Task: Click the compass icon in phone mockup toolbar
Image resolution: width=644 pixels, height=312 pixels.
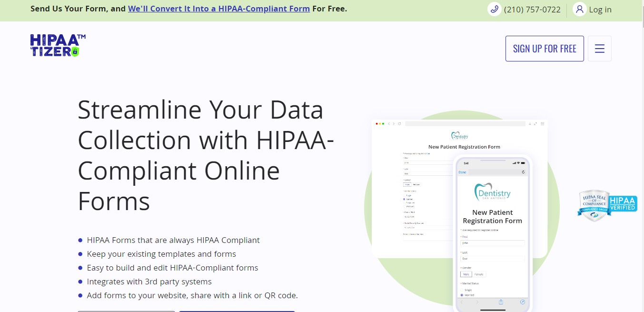Action: (x=523, y=302)
